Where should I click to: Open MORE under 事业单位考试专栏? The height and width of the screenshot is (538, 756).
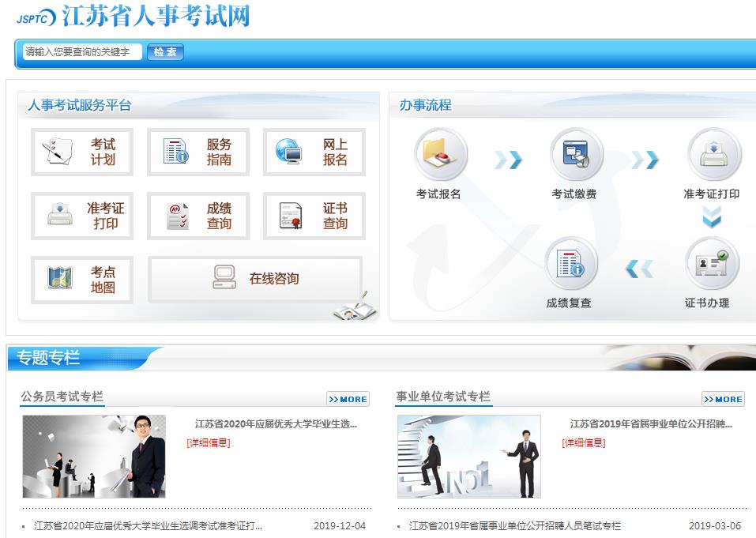click(721, 399)
